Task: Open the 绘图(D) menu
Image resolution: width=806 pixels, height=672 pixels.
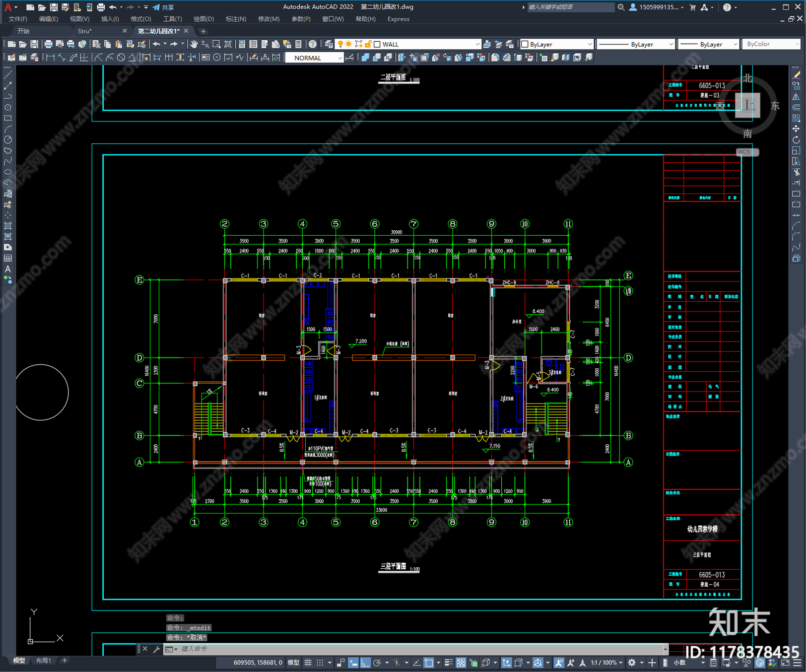Action: tap(204, 19)
